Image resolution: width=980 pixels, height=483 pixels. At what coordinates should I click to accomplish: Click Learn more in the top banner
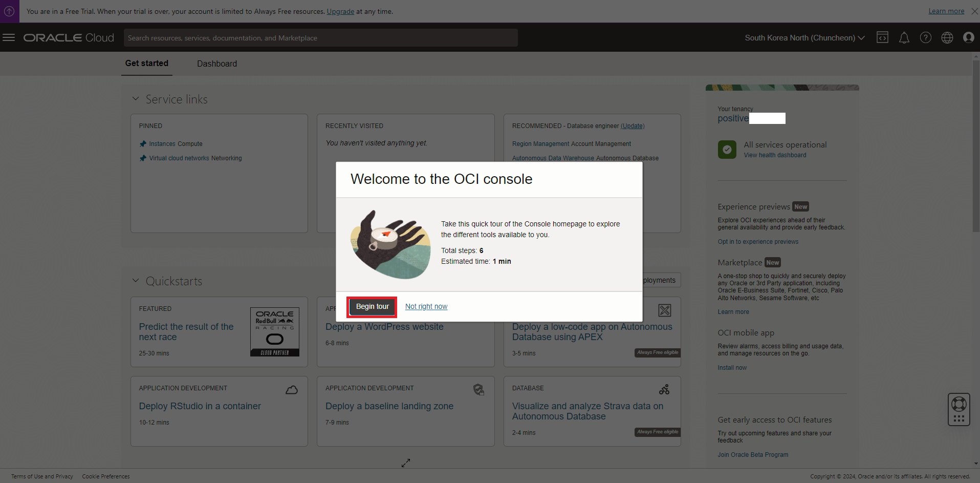[x=946, y=11]
